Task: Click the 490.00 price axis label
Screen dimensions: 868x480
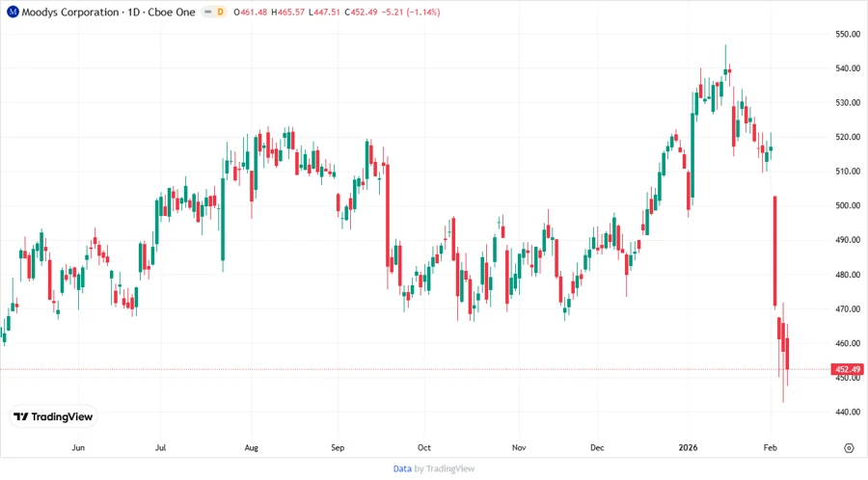Action: [848, 239]
